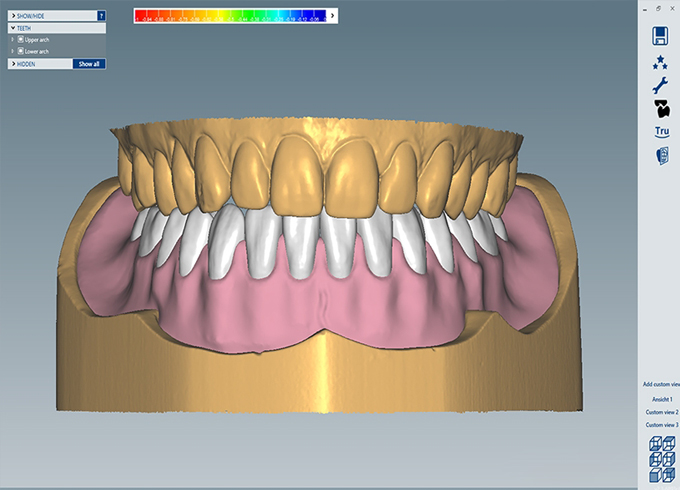Collapse the TEETH section
This screenshot has height=490, width=680.
pyautogui.click(x=12, y=28)
